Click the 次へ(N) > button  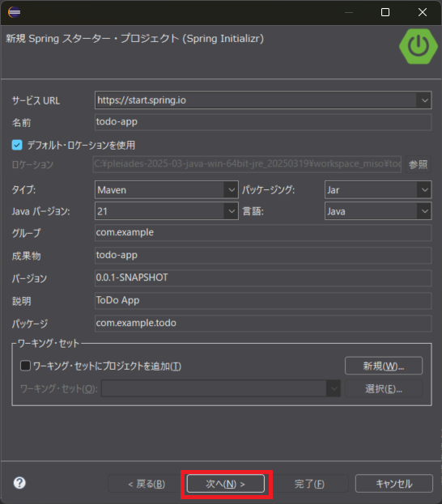point(226,484)
